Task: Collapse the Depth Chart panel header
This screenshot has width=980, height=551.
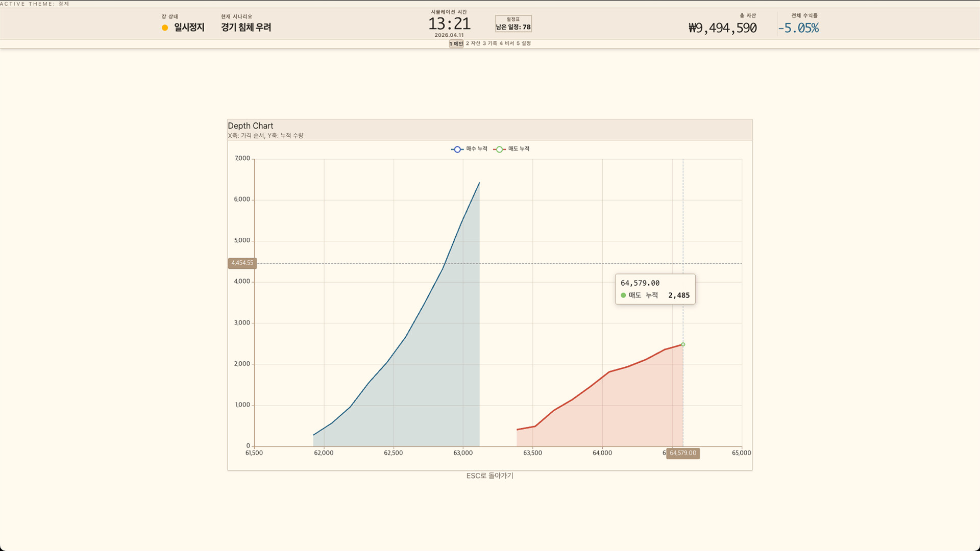Action: 250,126
